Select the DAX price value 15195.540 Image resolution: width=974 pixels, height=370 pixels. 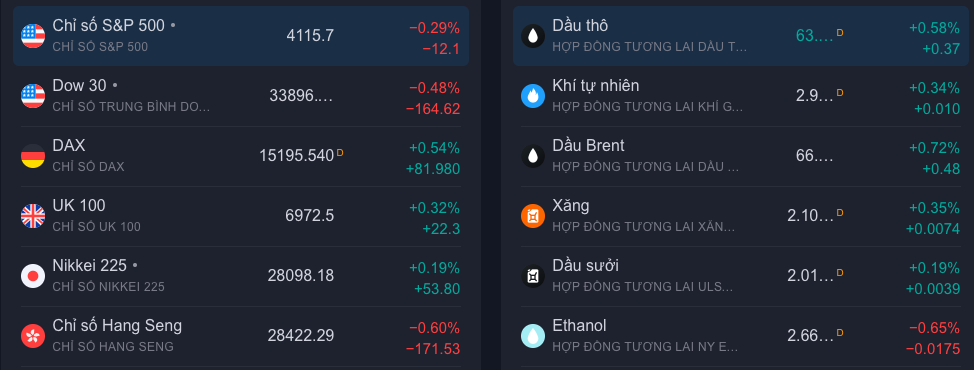(296, 156)
